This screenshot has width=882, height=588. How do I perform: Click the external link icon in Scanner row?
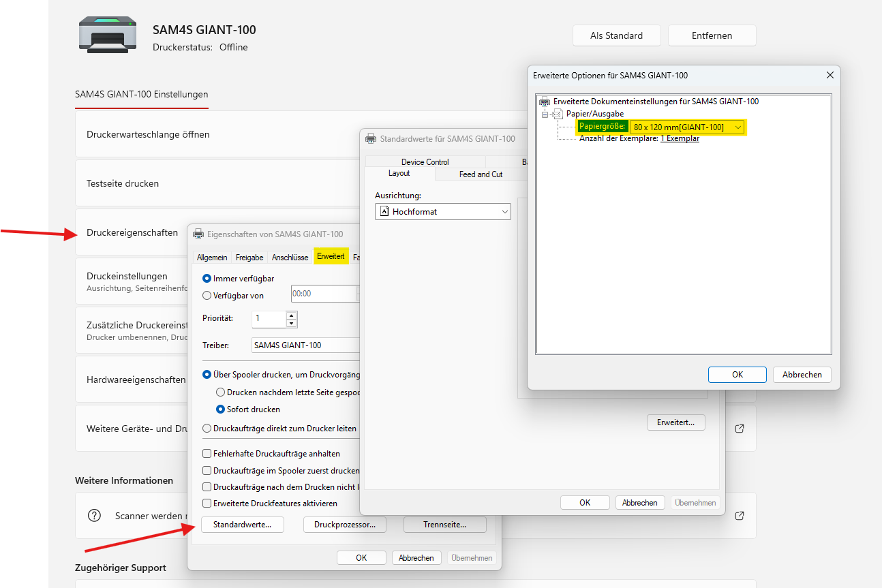pos(740,516)
